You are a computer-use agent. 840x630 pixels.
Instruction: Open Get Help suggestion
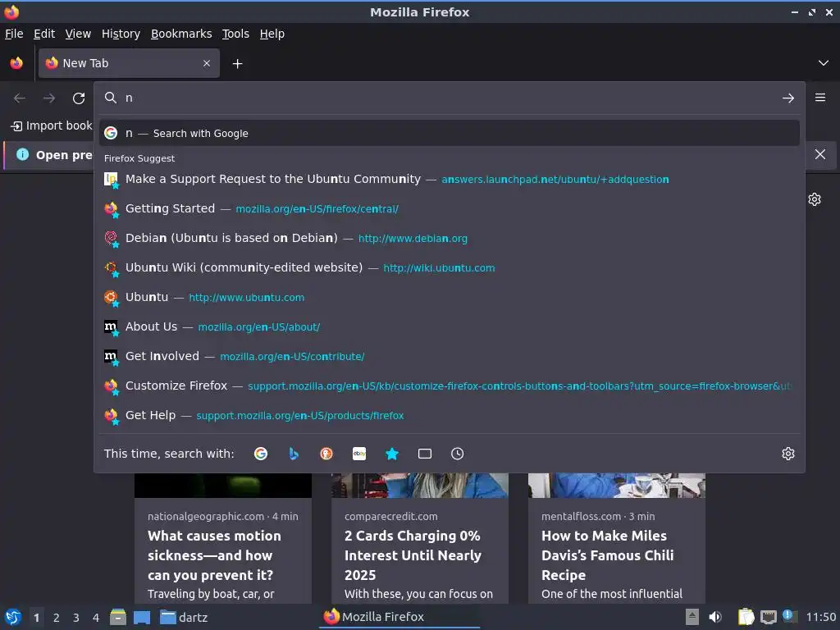coord(449,415)
